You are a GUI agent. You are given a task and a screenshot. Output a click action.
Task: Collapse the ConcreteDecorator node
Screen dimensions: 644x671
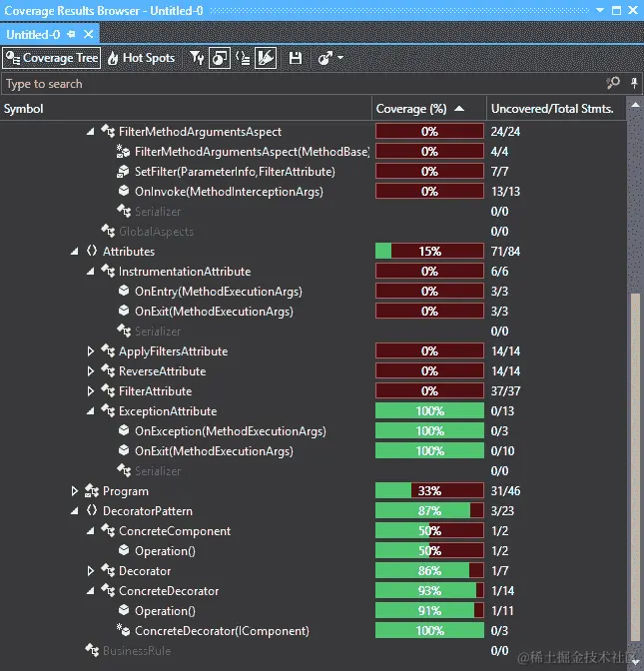coord(90,591)
